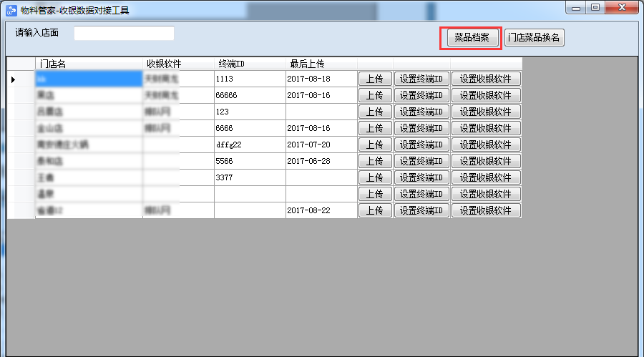Click the app icon in title bar
The image size is (644, 357).
tap(11, 10)
